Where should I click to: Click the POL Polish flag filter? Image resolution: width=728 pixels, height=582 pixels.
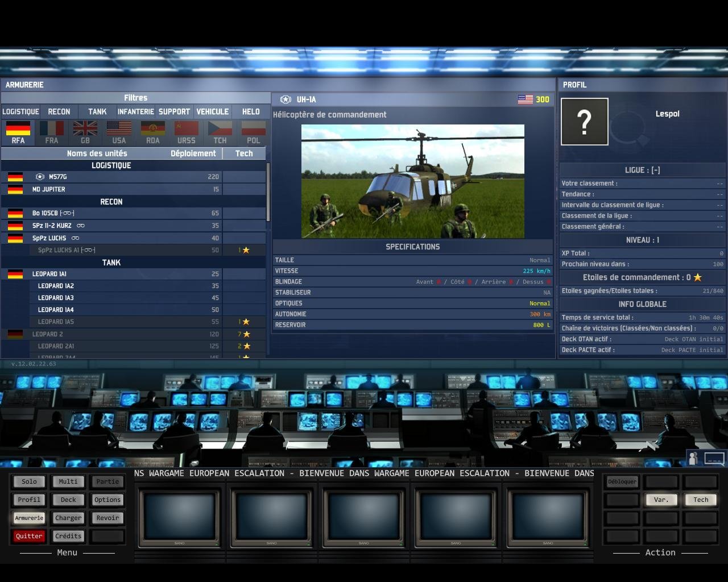pos(253,132)
